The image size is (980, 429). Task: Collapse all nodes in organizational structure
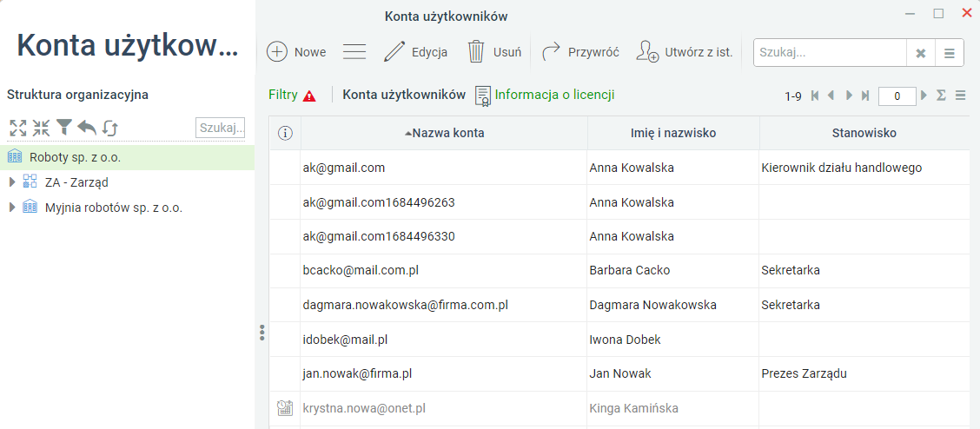[41, 128]
